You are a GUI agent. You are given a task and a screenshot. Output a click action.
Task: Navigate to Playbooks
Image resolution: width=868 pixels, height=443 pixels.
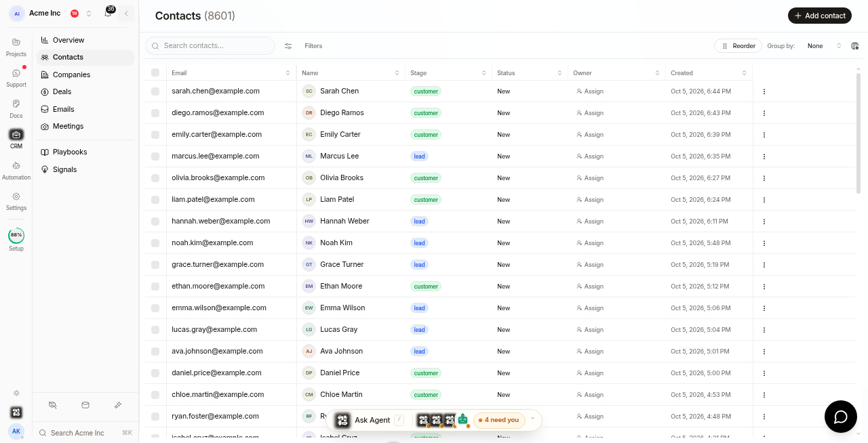click(85, 152)
